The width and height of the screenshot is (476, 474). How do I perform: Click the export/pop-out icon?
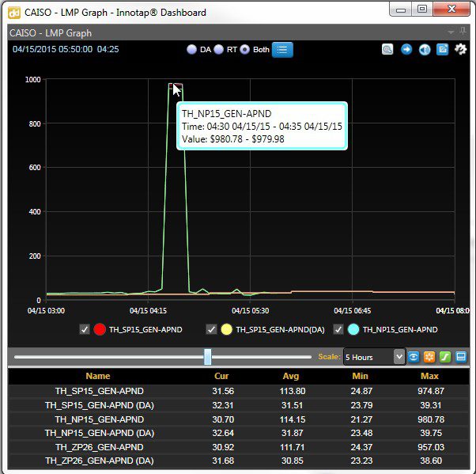[x=442, y=49]
